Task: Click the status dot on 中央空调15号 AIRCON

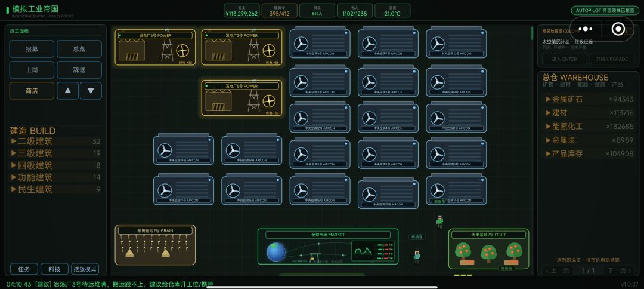Action: click(346, 179)
